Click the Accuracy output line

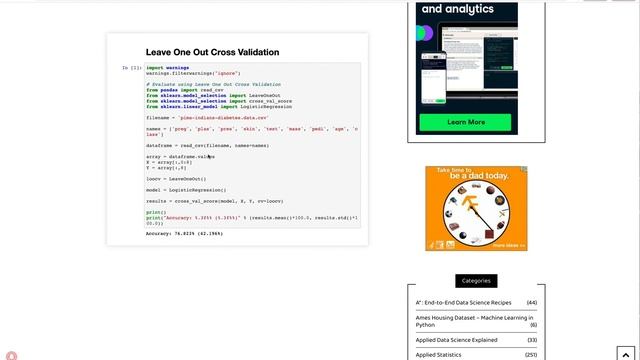tap(184, 233)
